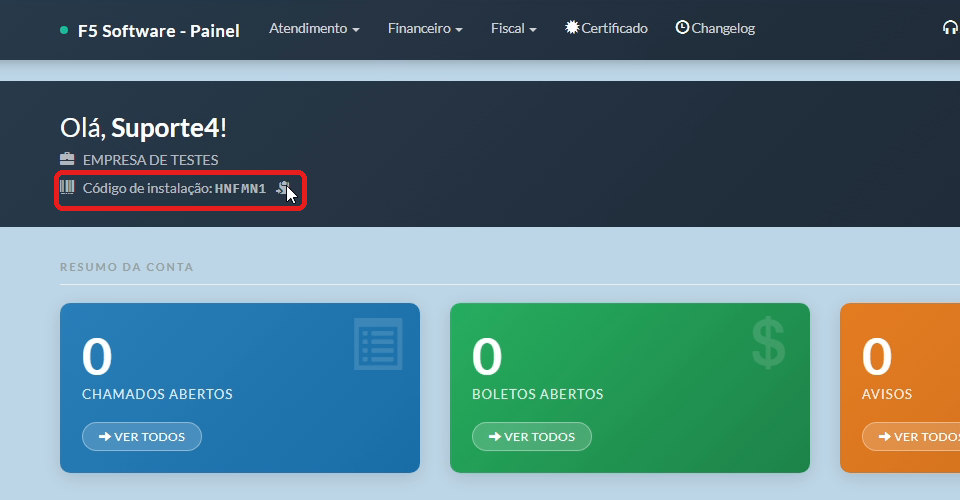This screenshot has width=960, height=500.
Task: Click the dollar icon on Boletos Abertos card
Action: pos(768,343)
